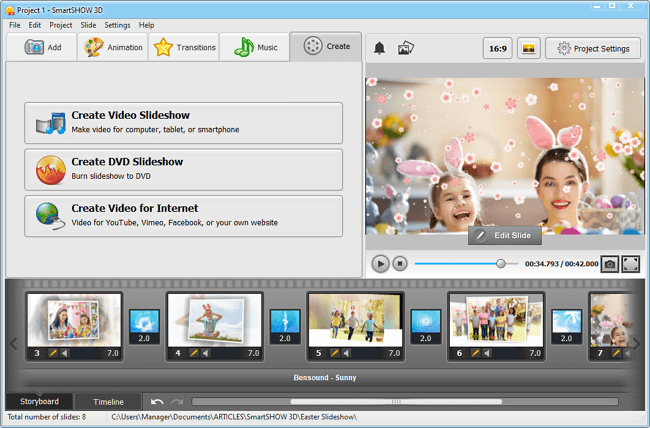650x428 pixels.
Task: Select slide 7 thumbnail
Action: click(x=612, y=320)
